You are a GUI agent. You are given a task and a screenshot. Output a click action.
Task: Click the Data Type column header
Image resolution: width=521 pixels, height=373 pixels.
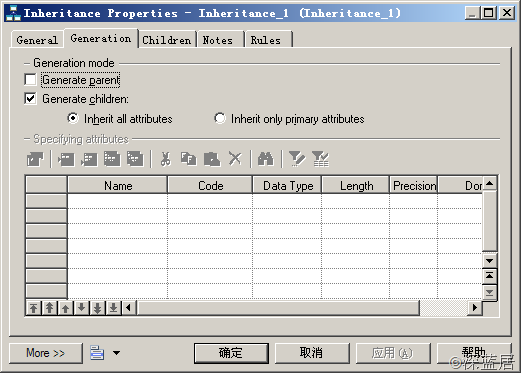[288, 185]
